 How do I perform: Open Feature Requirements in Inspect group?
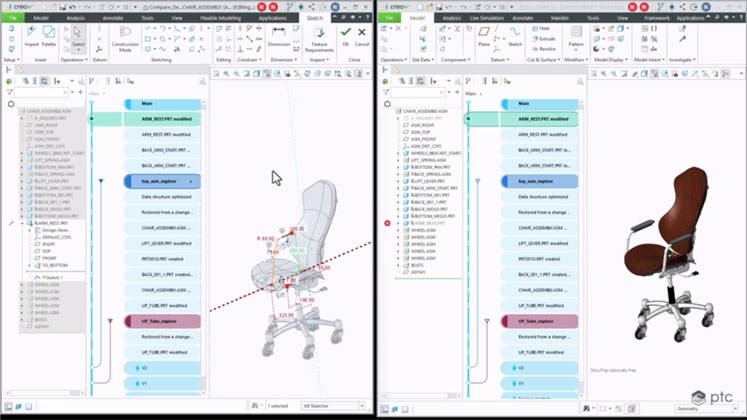(x=319, y=38)
